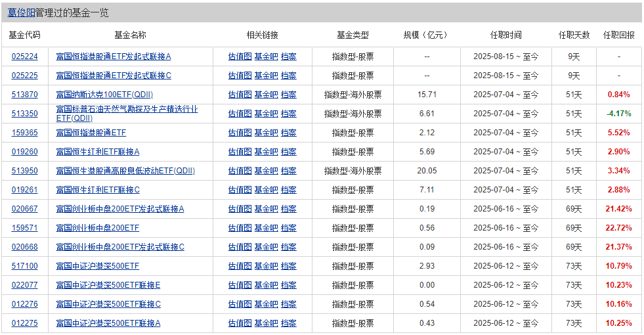The image size is (644, 335).
Task: Open 富国恒指港股通ETF fund name
Action: click(x=91, y=133)
